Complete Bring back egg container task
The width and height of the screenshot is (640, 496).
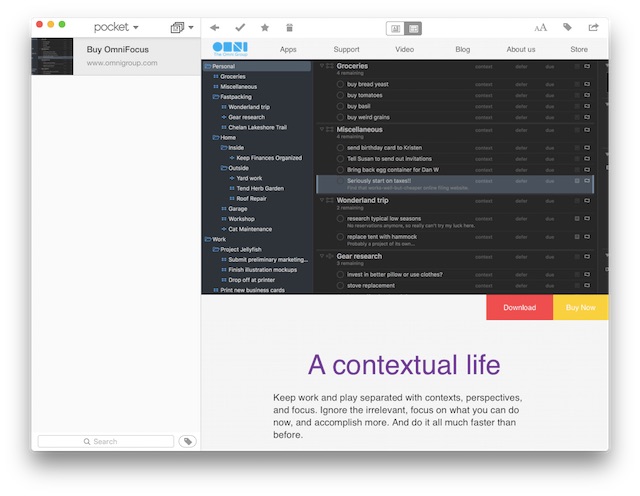[340, 170]
